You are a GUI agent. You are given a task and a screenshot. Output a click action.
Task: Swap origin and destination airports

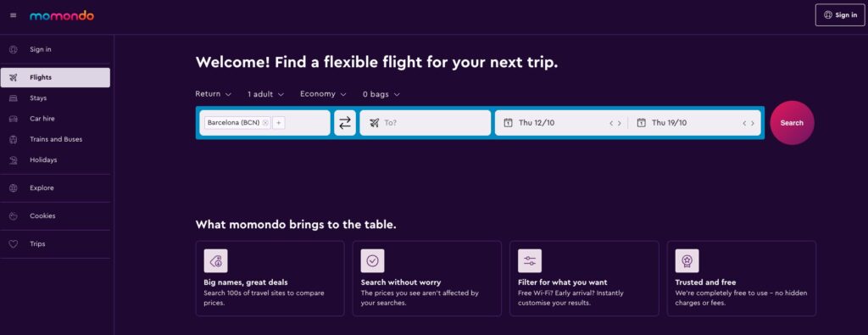click(345, 123)
